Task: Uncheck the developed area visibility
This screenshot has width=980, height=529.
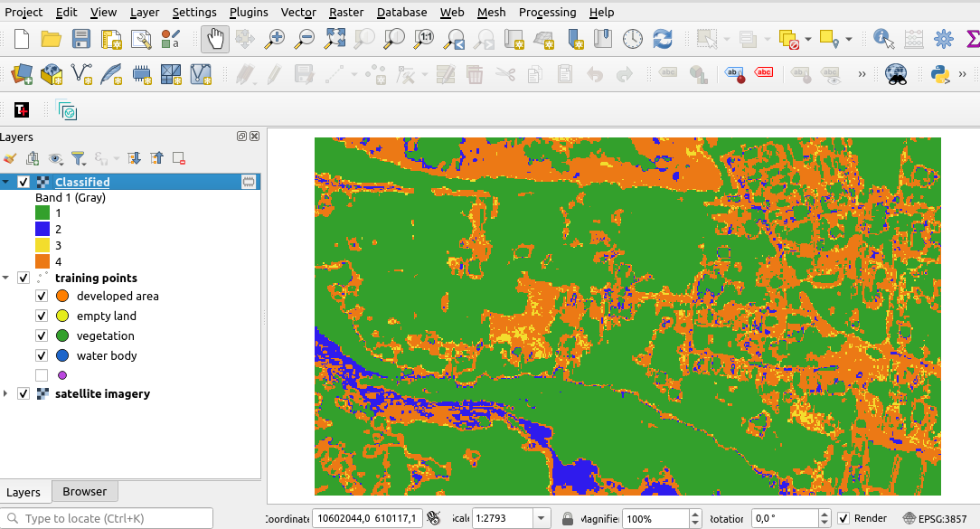Action: pyautogui.click(x=42, y=296)
